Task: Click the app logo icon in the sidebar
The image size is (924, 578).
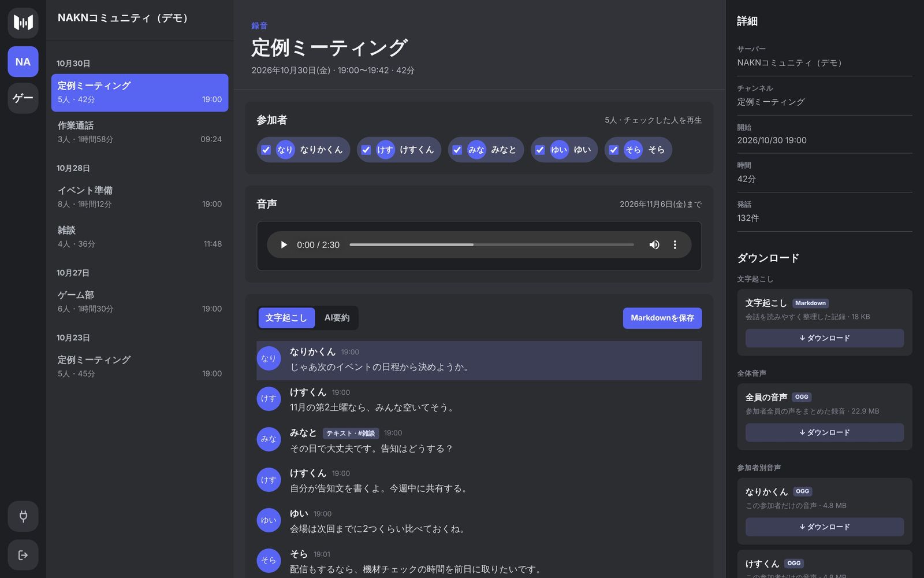Action: click(23, 23)
